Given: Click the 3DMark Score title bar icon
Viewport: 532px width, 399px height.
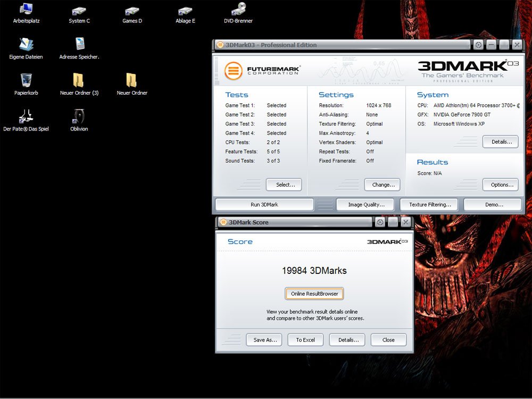Looking at the screenshot, I should coord(223,222).
